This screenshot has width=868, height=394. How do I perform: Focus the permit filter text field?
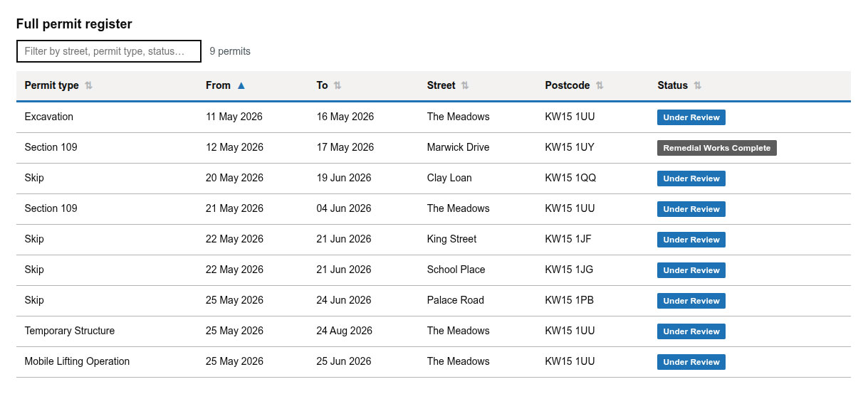(x=109, y=51)
